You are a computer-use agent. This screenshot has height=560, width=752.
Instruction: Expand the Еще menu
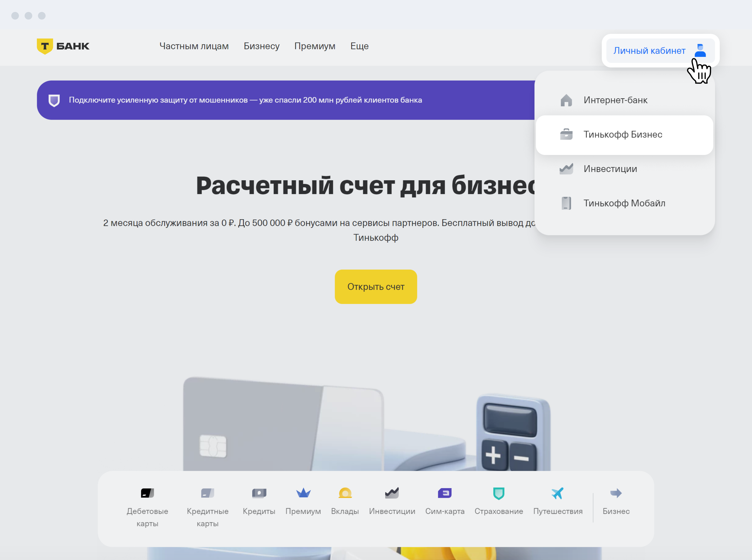coord(360,46)
